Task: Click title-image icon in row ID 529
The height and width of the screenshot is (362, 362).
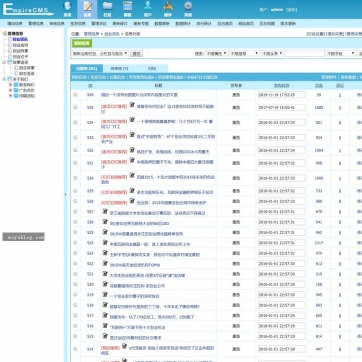Action: [132, 191]
